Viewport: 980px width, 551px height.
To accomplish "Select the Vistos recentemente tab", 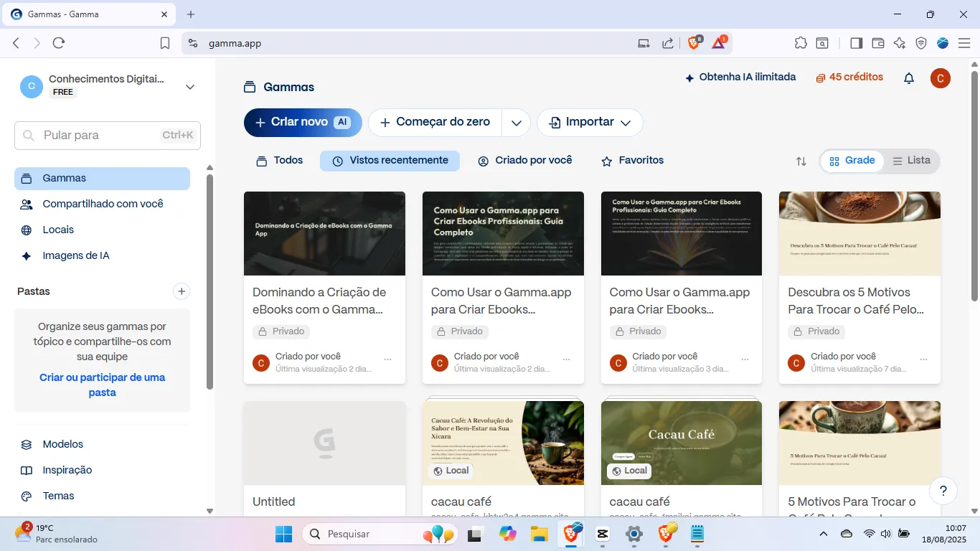I will (390, 161).
